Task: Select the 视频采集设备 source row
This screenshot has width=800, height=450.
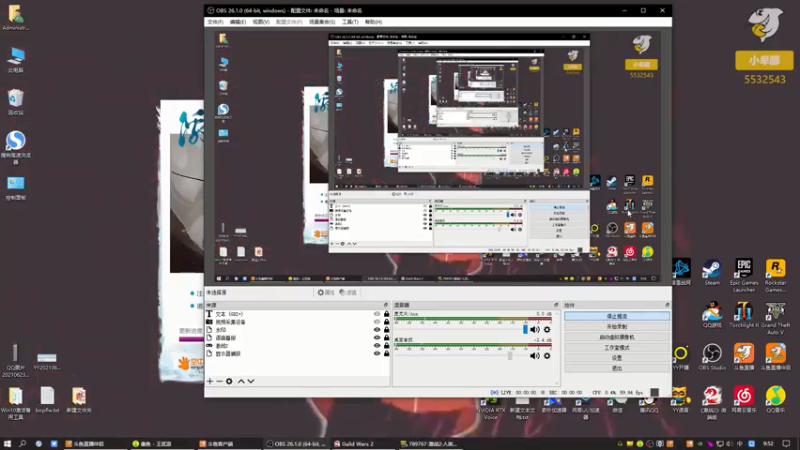Action: 297,322
